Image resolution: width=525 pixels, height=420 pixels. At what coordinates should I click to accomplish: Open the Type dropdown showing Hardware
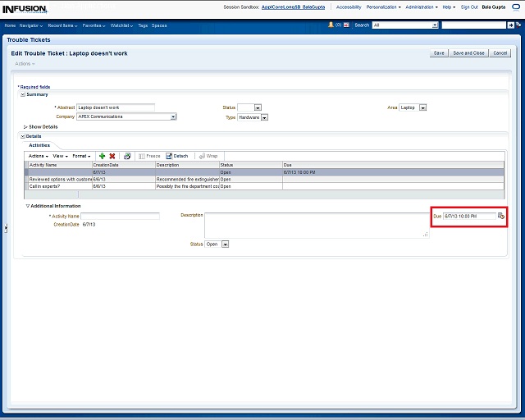[x=265, y=117]
